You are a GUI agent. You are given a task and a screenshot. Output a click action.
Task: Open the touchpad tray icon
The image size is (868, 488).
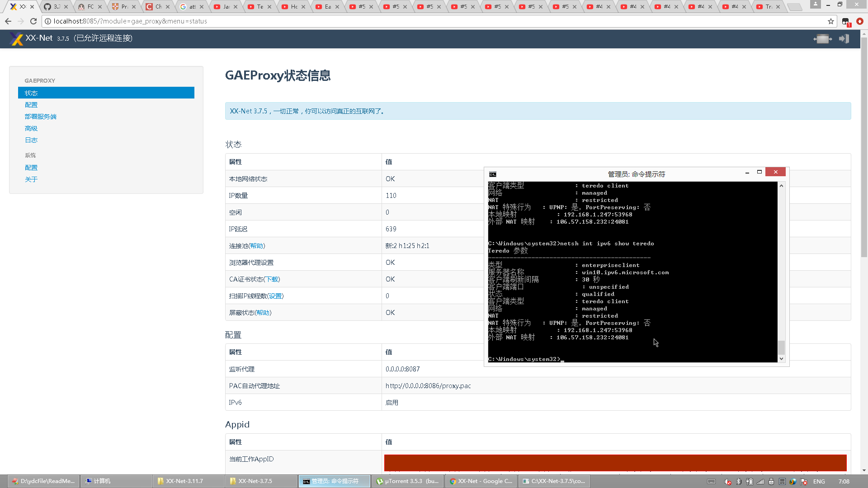point(782,482)
